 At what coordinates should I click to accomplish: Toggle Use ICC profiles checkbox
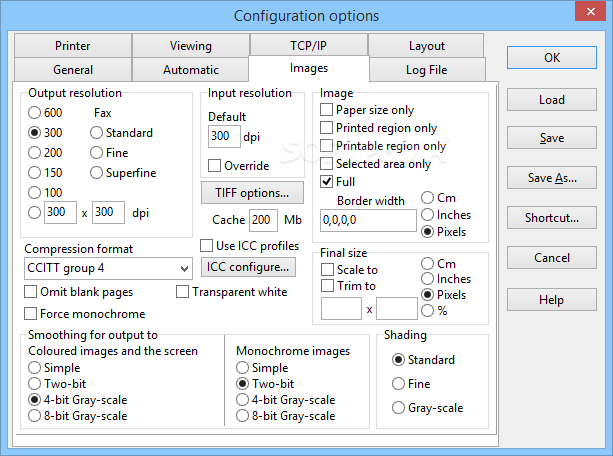207,245
